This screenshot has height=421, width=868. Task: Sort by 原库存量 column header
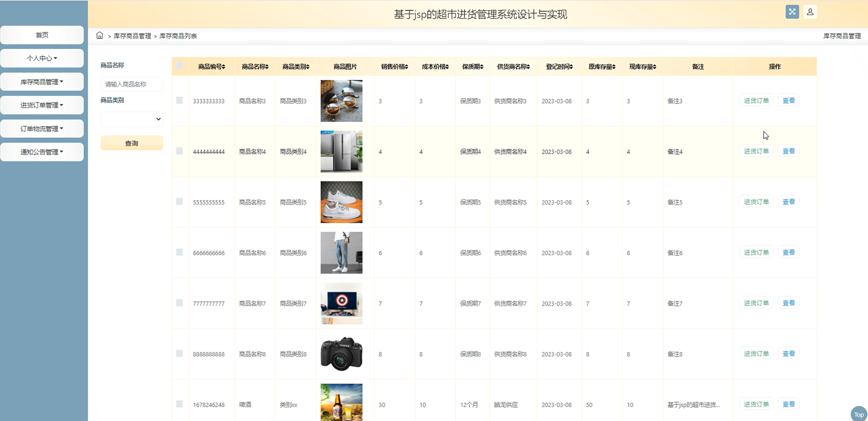click(x=602, y=67)
